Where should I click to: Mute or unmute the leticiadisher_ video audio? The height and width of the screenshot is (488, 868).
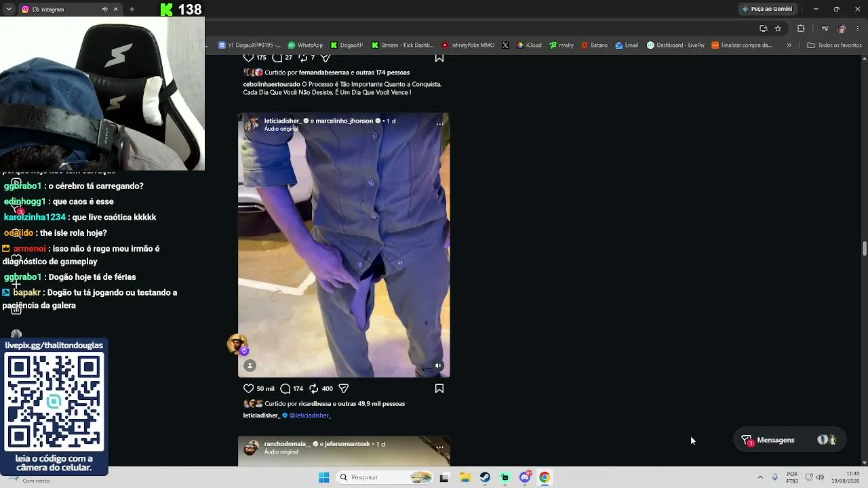pos(438,366)
